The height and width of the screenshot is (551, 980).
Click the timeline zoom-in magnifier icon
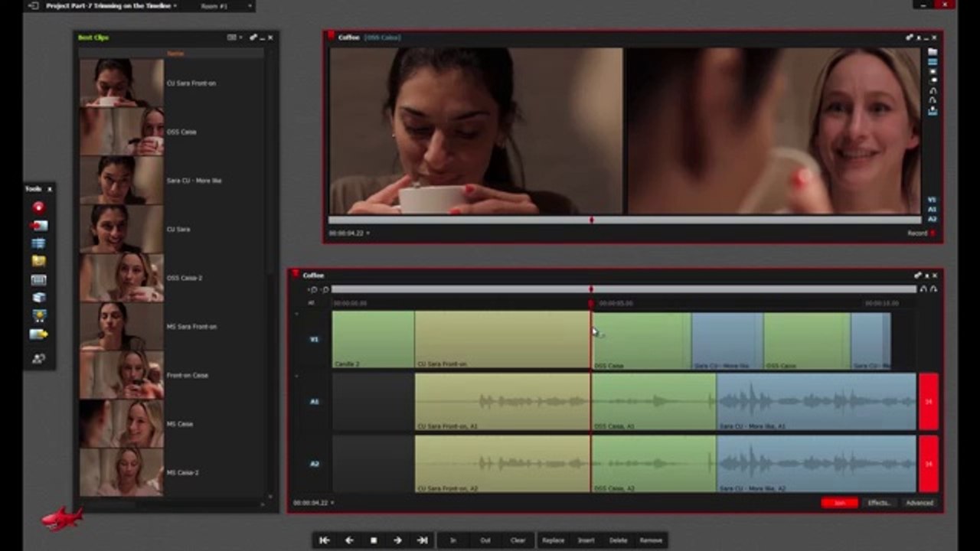tap(312, 290)
